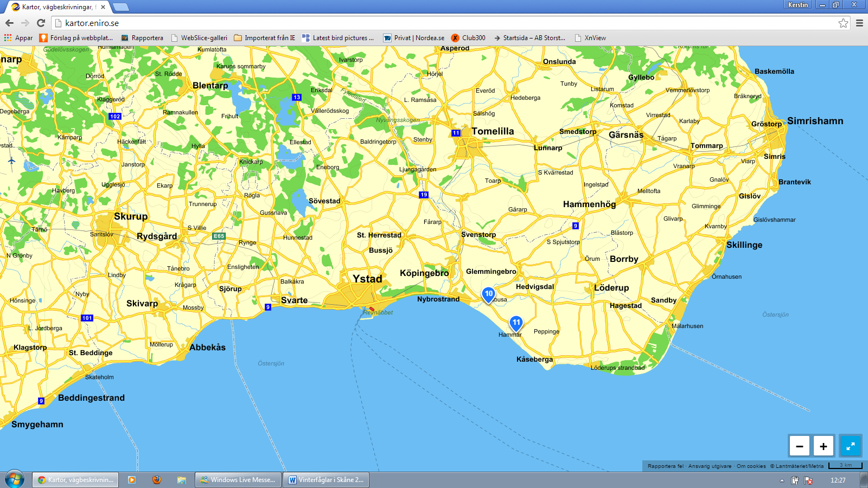This screenshot has height=488, width=868.
Task: Click the Lantmäteriet/Metria copyright link
Action: pos(797,466)
